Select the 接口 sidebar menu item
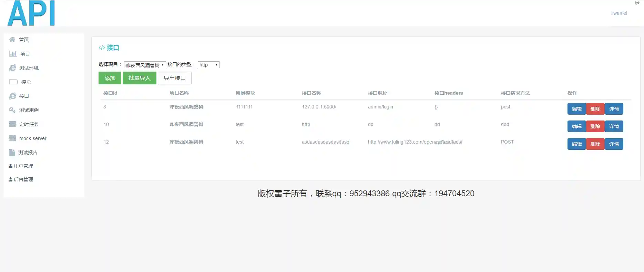This screenshot has width=644, height=272. [24, 96]
